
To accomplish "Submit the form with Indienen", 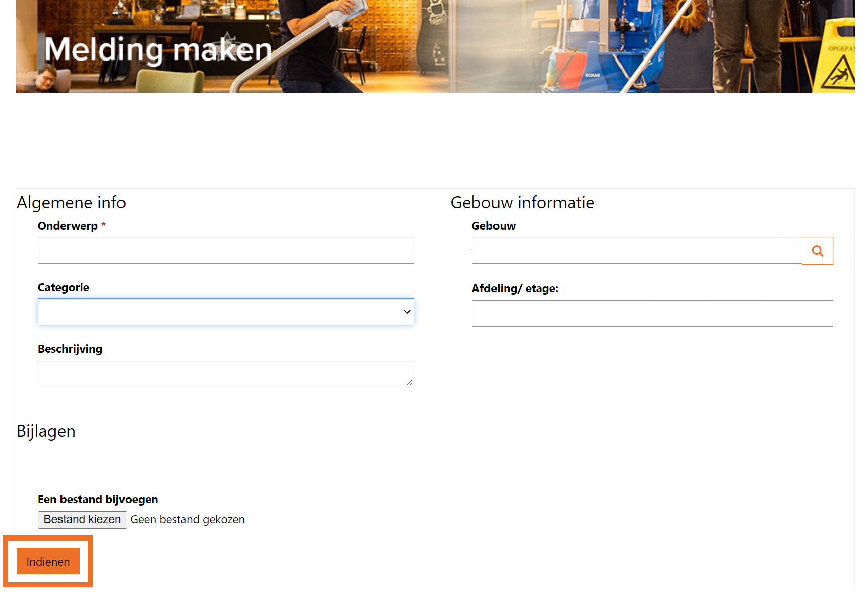I will pyautogui.click(x=48, y=561).
